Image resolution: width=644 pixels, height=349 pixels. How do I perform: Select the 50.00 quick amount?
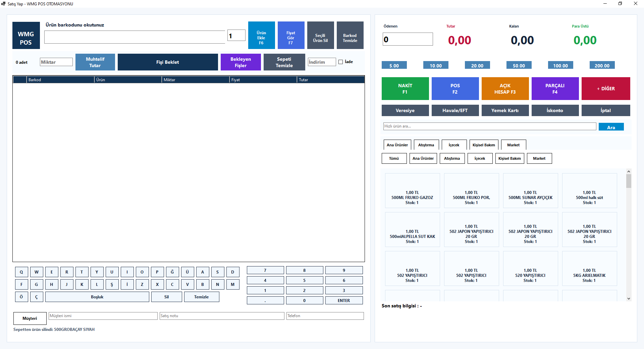519,65
